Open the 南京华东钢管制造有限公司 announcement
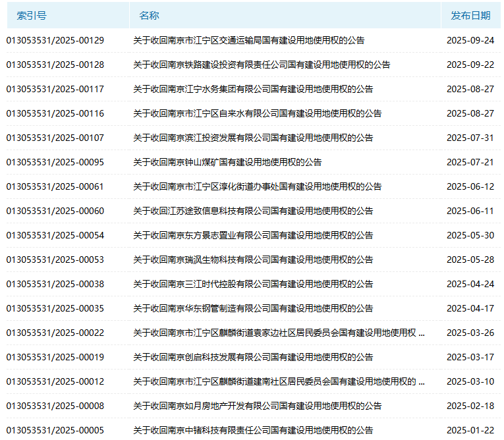Viewport: 504px width, 440px height. (x=253, y=308)
